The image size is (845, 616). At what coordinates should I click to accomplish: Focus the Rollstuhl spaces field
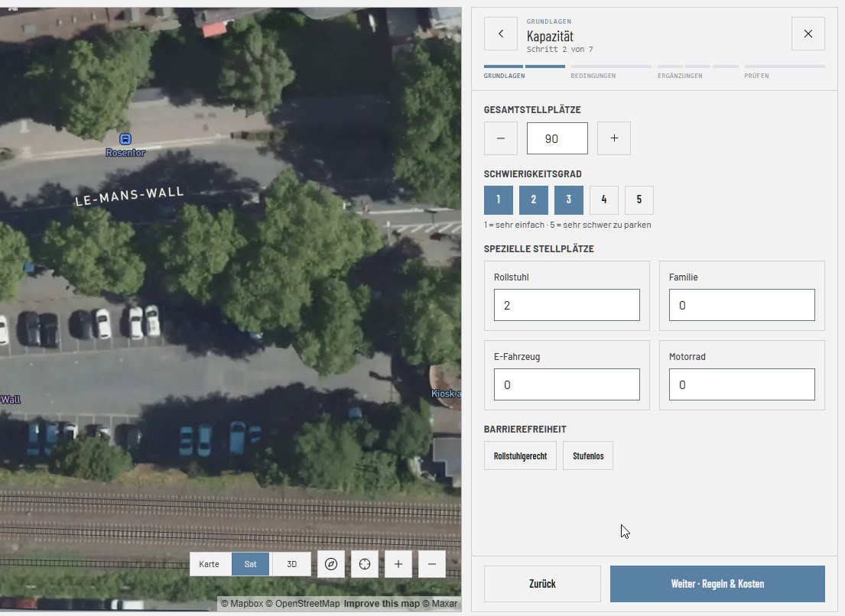point(567,305)
